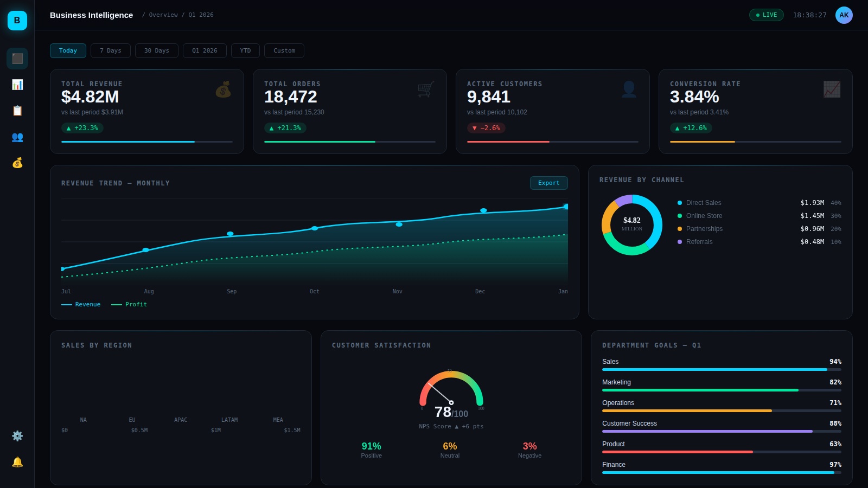Viewport: 868px width, 488px height.
Task: Open the AK user avatar
Action: click(x=844, y=15)
